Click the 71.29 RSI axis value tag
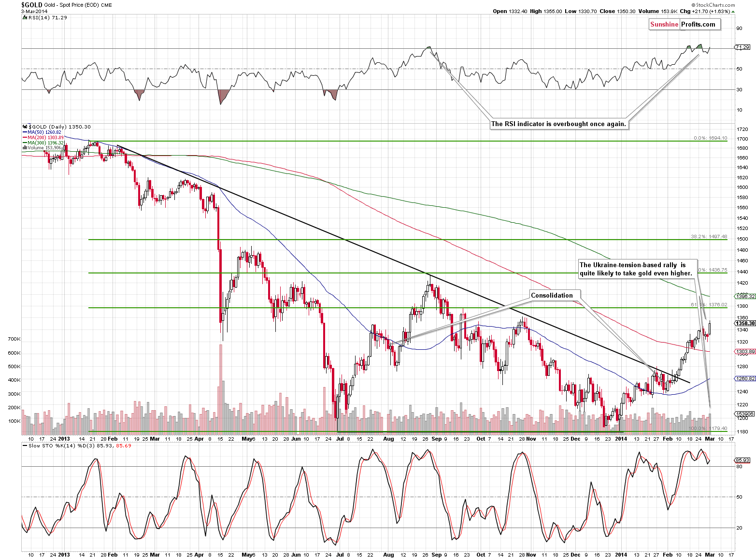The height and width of the screenshot is (559, 756). pyautogui.click(x=742, y=47)
